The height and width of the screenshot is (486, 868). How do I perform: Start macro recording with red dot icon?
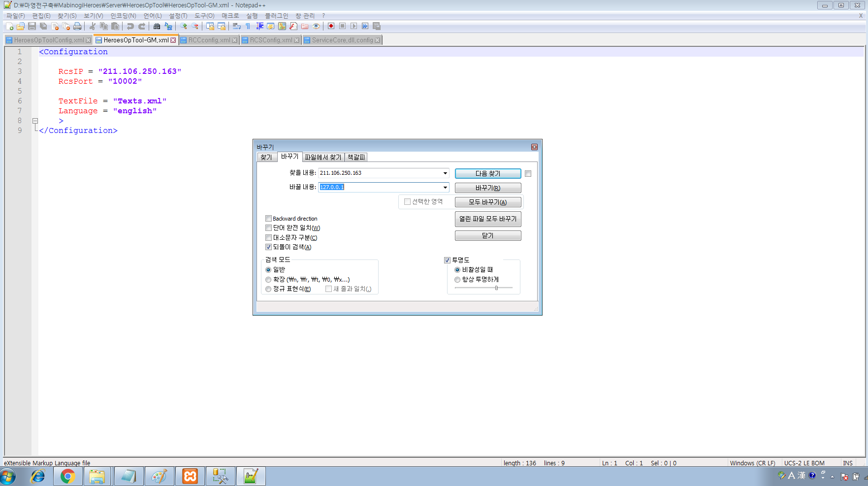pyautogui.click(x=331, y=26)
